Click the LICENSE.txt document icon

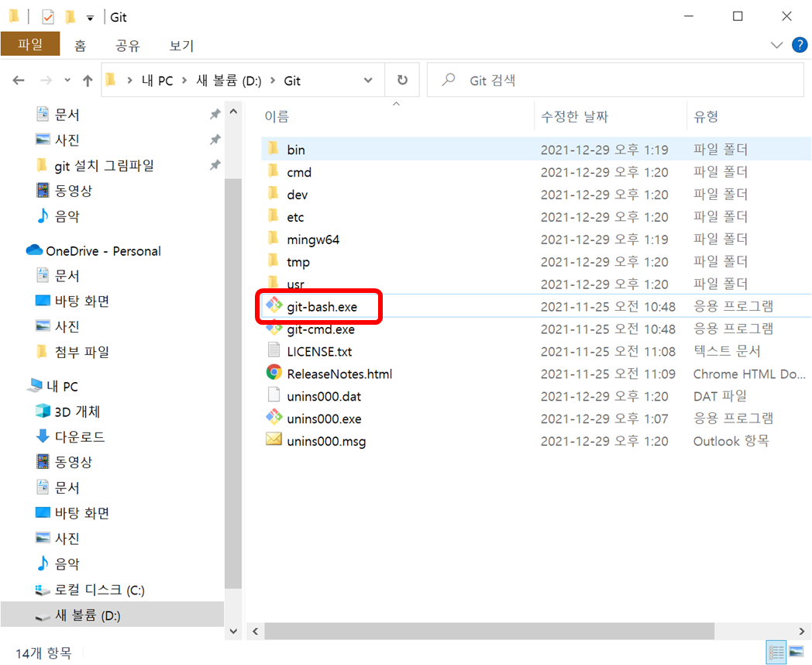pyautogui.click(x=274, y=350)
